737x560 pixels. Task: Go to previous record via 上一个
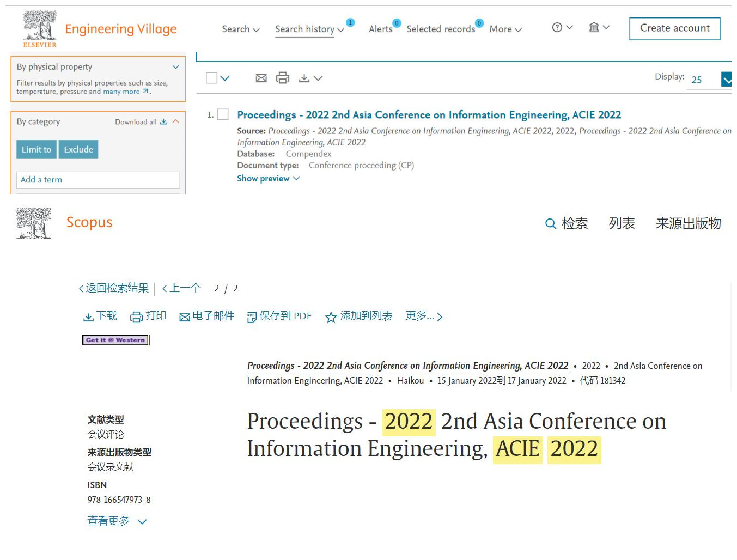[x=181, y=288]
